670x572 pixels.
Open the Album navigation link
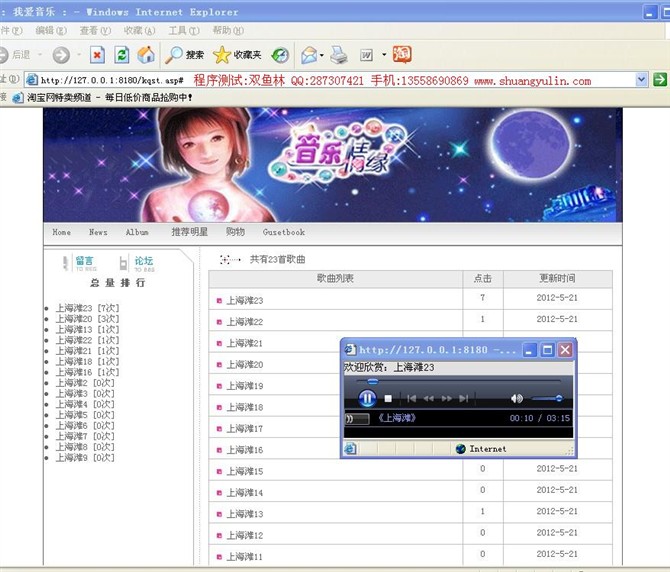coord(137,232)
